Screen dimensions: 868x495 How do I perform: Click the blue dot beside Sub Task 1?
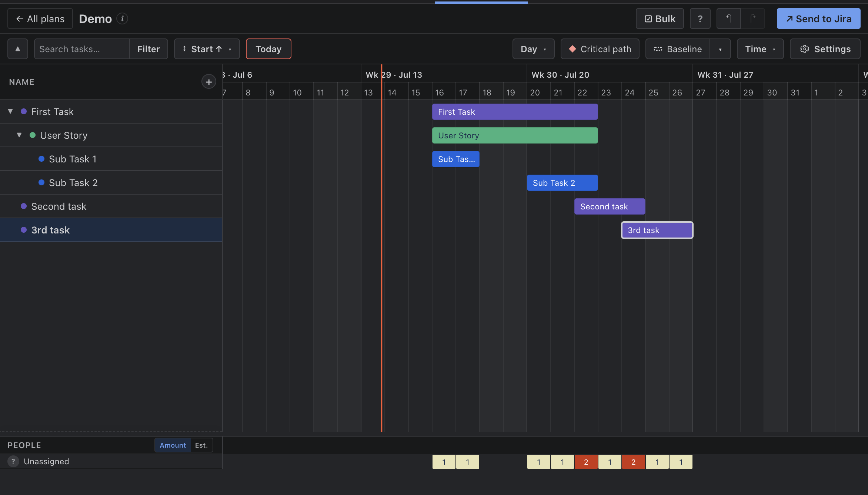coord(41,159)
